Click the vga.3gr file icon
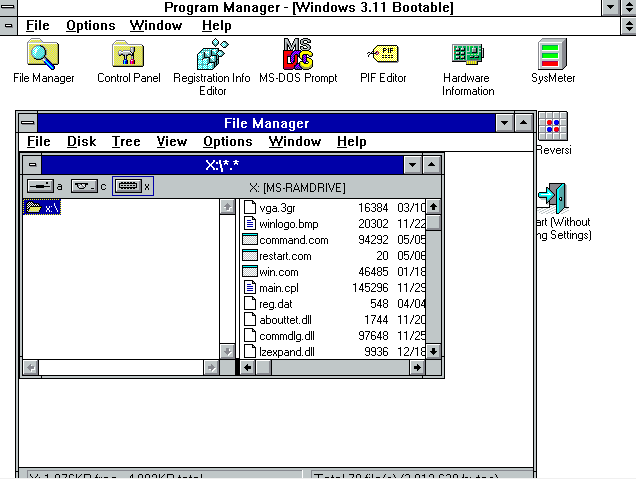Image resolution: width=636 pixels, height=479 pixels. pos(250,207)
